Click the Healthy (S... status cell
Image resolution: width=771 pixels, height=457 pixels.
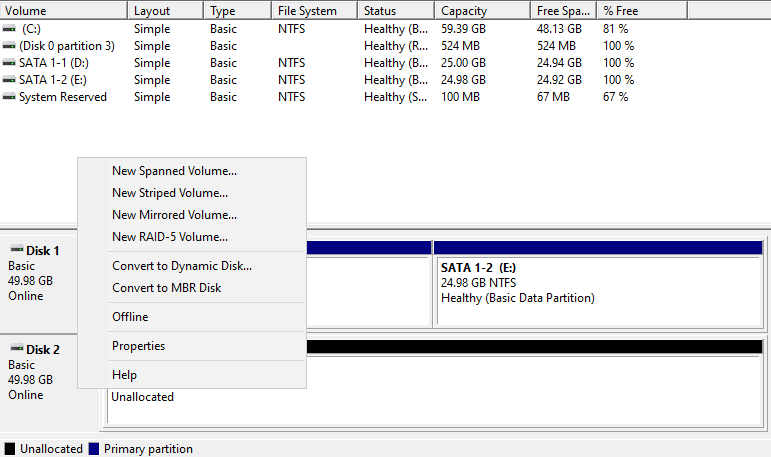[395, 97]
